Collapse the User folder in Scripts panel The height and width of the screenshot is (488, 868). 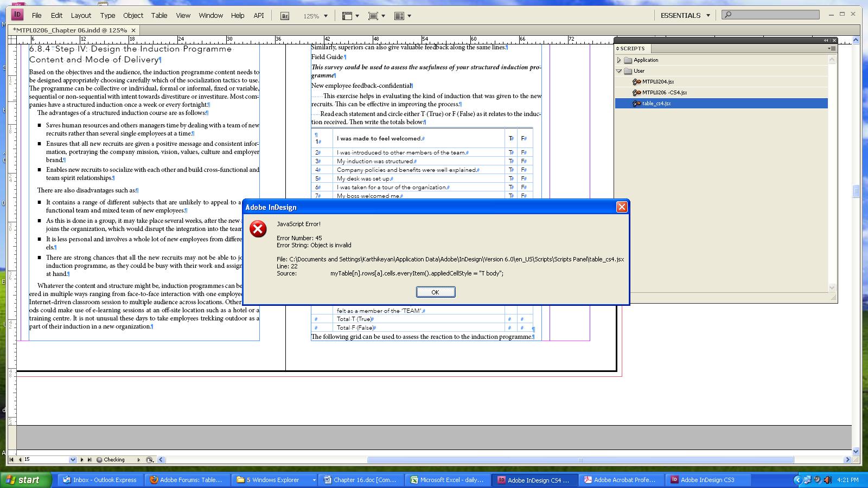619,71
